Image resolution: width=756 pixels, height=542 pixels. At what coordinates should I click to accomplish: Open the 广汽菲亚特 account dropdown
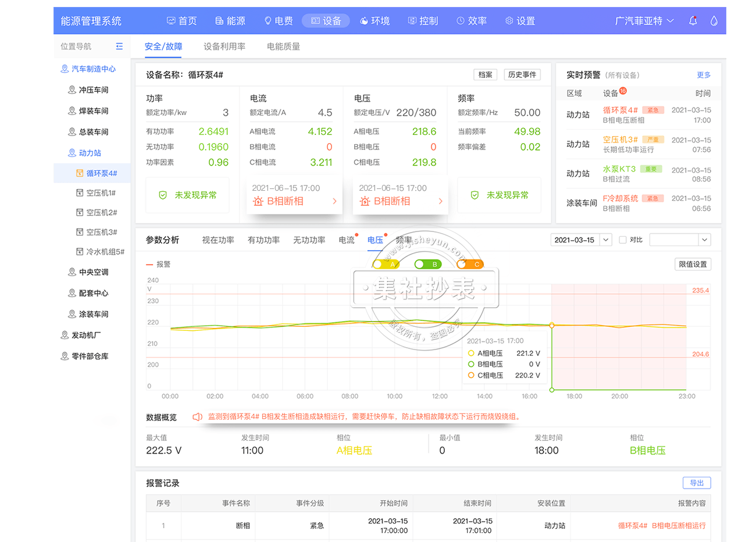point(644,21)
